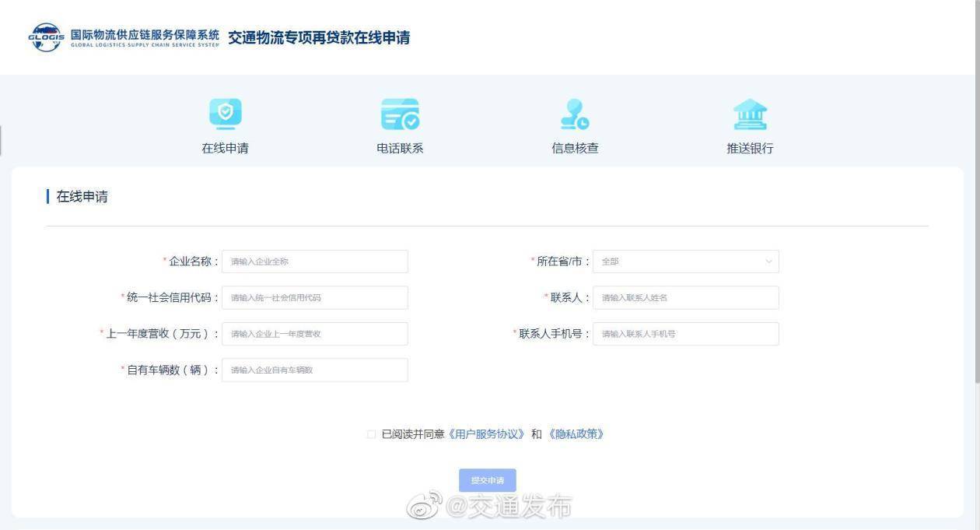Select the 在线申请 step in the process bar
Image resolution: width=980 pixels, height=530 pixels.
226,149
